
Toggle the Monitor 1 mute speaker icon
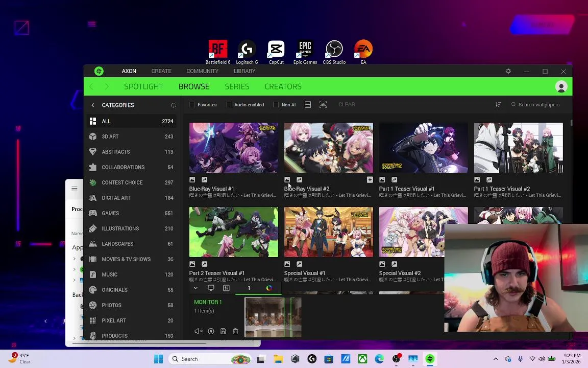click(x=199, y=331)
